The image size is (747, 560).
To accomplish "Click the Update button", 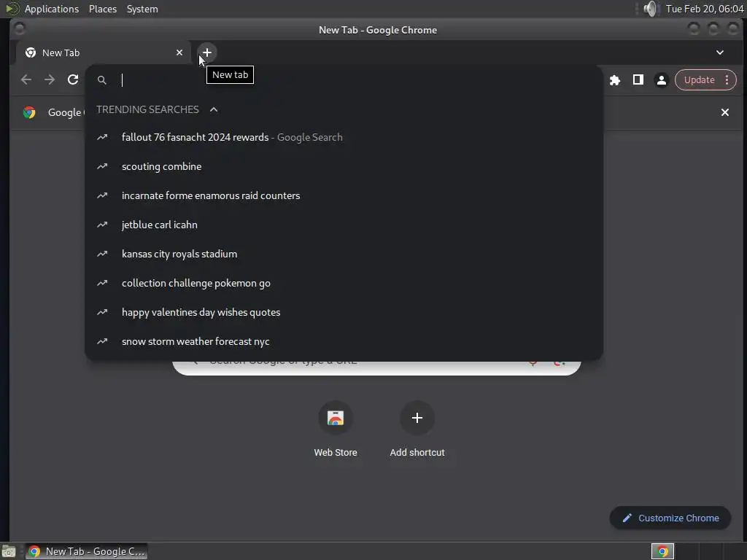I will tap(699, 80).
